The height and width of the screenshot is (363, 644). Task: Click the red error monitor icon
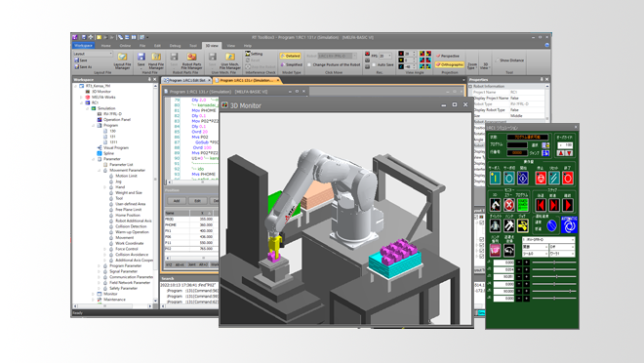click(x=509, y=205)
